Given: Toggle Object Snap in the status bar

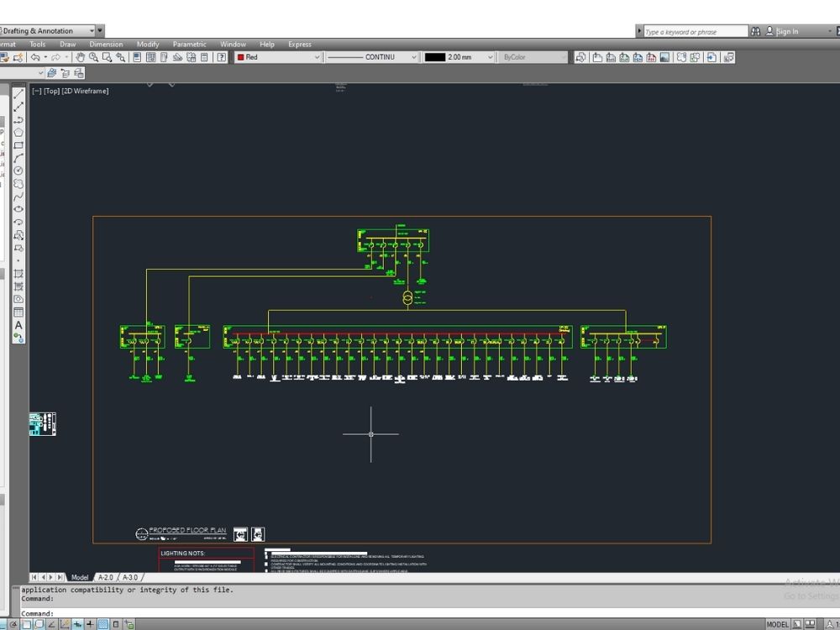Looking at the screenshot, I should pos(76,624).
